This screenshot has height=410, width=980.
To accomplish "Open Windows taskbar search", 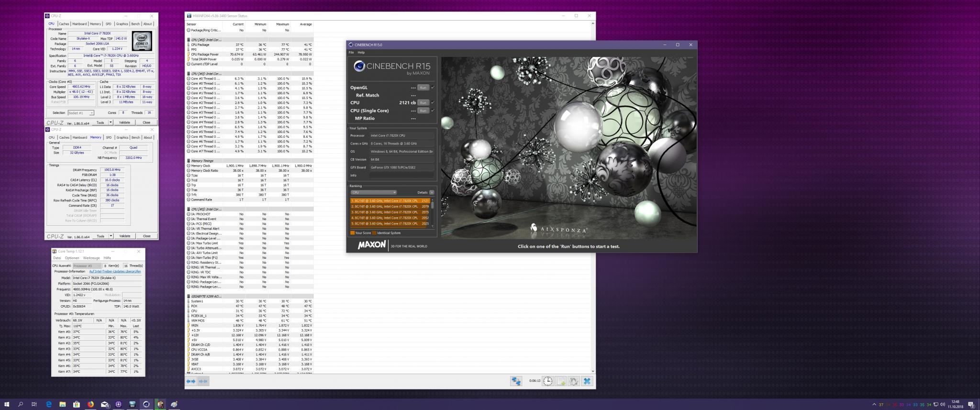I will (21, 404).
